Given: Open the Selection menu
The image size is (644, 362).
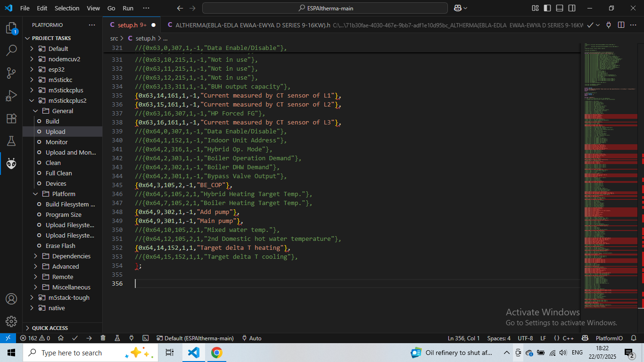Looking at the screenshot, I should [67, 8].
